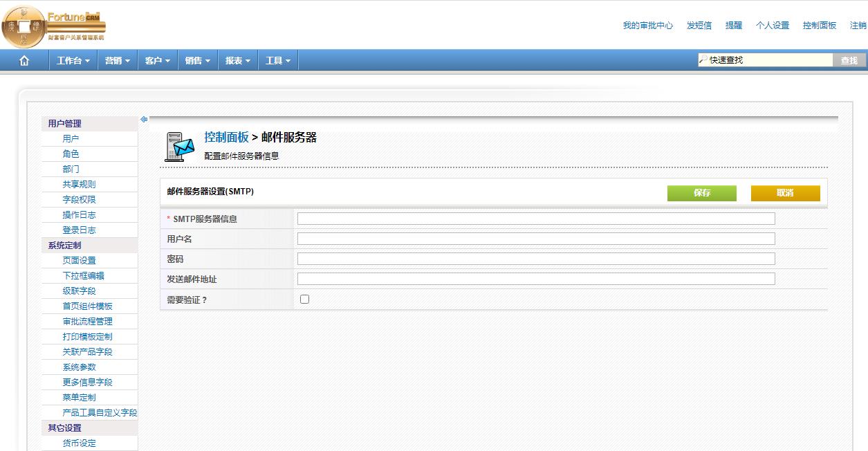The width and height of the screenshot is (868, 451).
Task: Open 打印模板定制 in the sidebar
Action: tap(87, 337)
